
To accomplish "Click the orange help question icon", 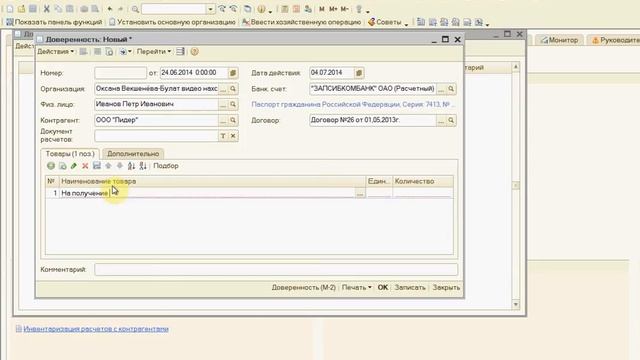I will [x=195, y=51].
